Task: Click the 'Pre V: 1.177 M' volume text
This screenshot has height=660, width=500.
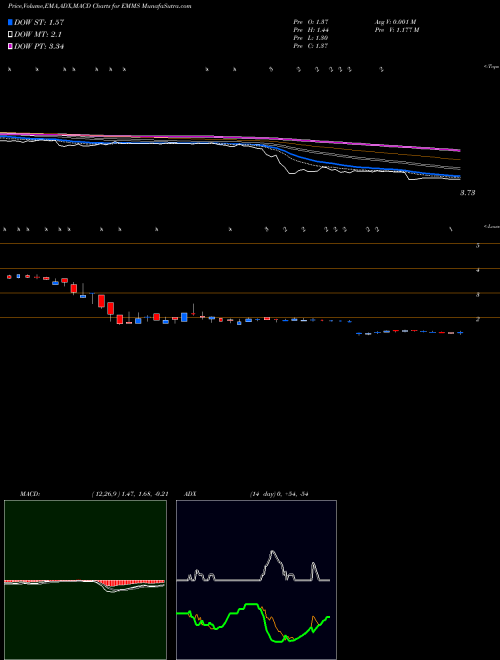Action: coord(396,30)
